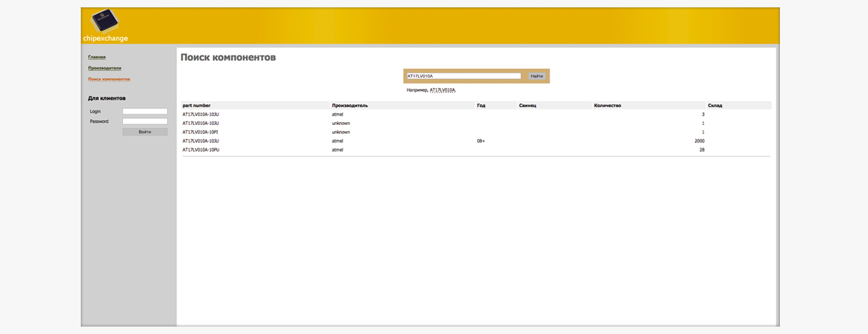Click the chipexchange site title text
The image size is (868, 334).
[105, 39]
